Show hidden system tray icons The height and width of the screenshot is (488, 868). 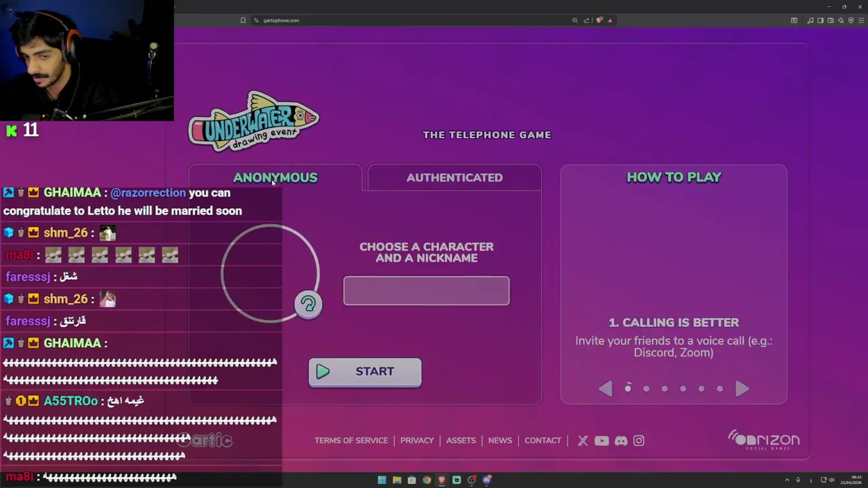click(787, 480)
